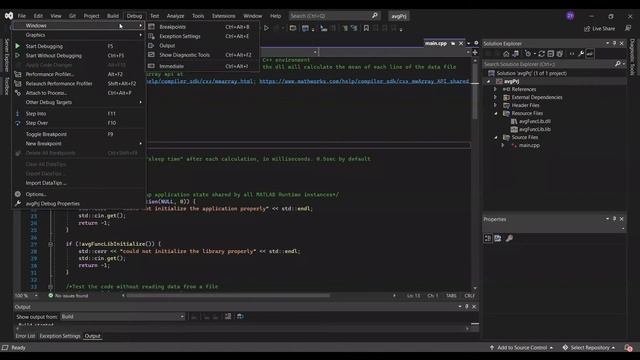
Task: Click the Home icon in Solution Explorer
Action: tap(506, 54)
